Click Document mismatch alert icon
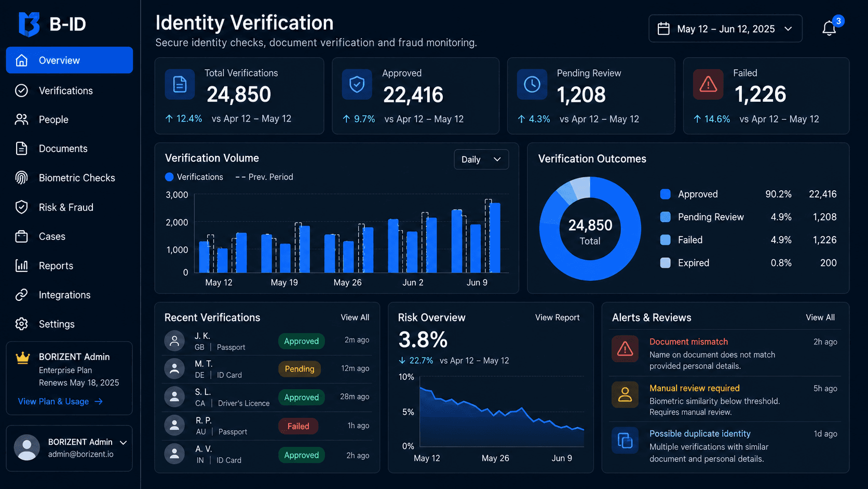868x489 pixels. point(625,349)
